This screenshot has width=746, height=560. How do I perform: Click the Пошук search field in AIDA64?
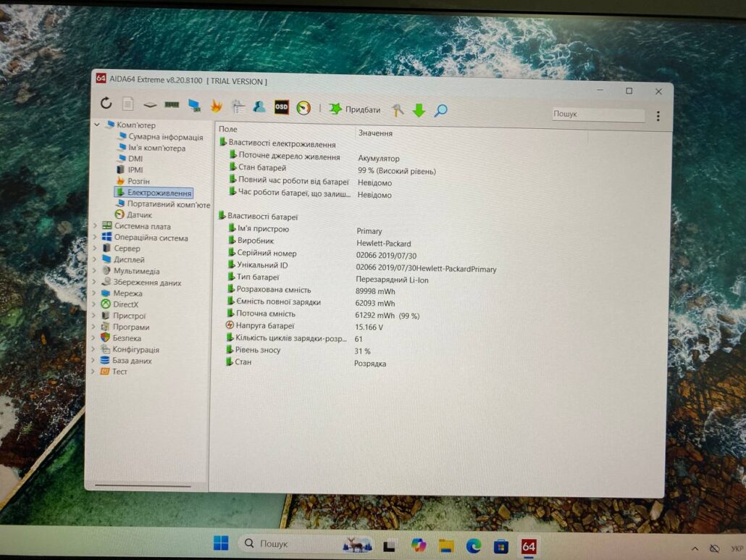point(597,114)
